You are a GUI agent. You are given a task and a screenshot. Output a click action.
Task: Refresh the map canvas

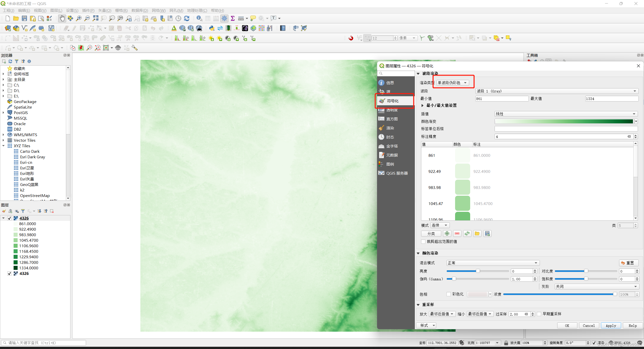(186, 18)
